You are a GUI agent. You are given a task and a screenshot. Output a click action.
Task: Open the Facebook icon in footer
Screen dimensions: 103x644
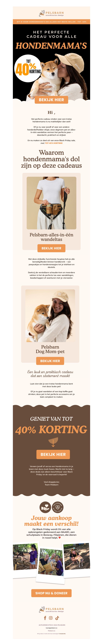coord(45,618)
